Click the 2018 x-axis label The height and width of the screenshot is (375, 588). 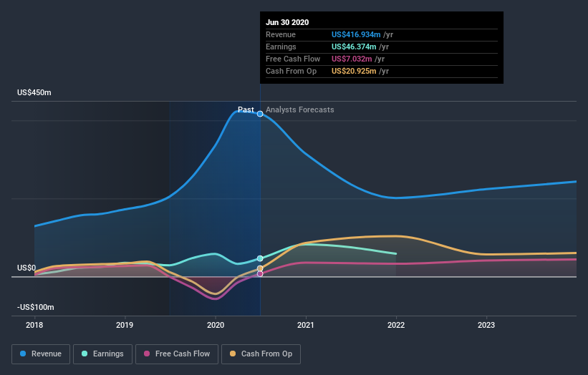tap(34, 325)
